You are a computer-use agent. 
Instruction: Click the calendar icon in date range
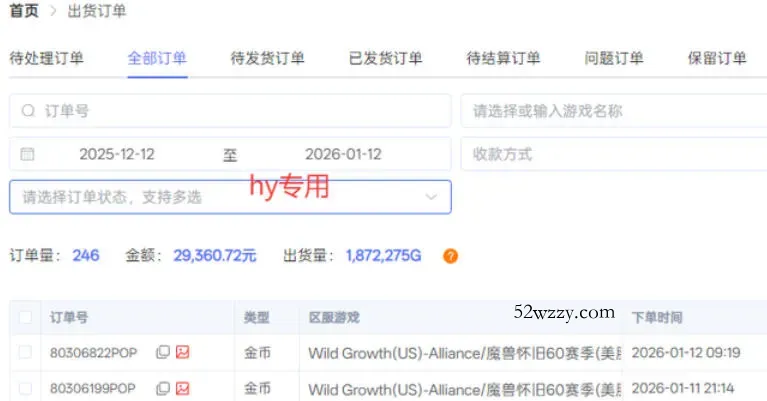click(x=27, y=154)
